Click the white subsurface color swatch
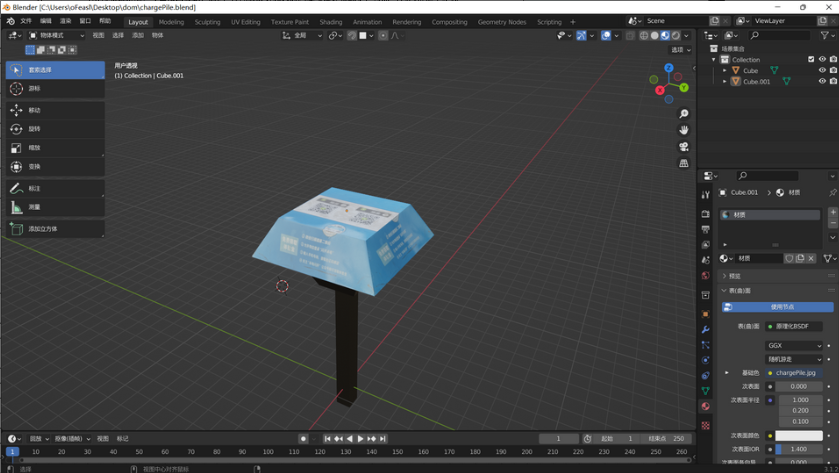 [x=798, y=436]
